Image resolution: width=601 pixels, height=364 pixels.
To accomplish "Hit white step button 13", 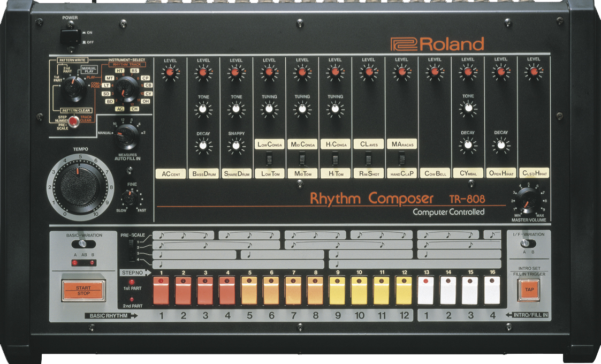I will click(426, 291).
